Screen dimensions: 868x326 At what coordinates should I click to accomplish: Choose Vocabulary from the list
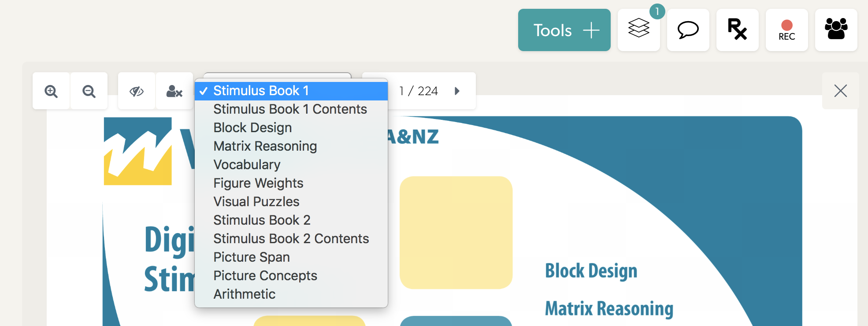pos(291,165)
